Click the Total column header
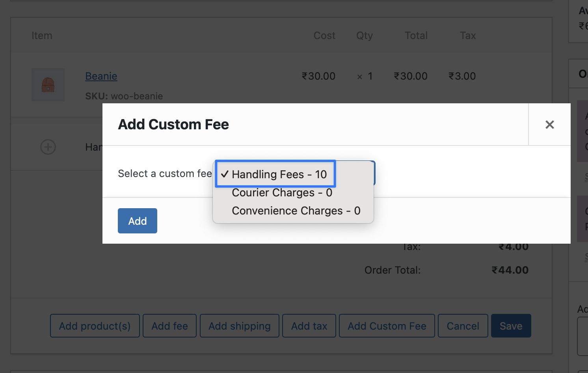588x373 pixels. [416, 35]
